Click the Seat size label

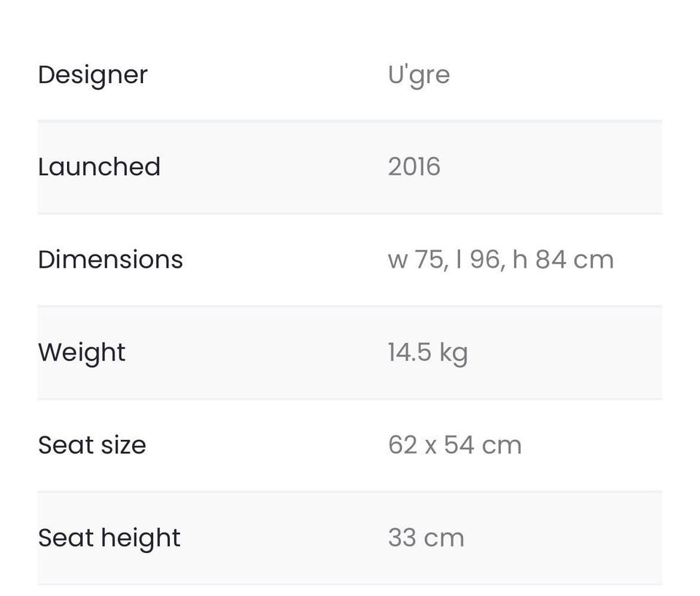pyautogui.click(x=92, y=445)
